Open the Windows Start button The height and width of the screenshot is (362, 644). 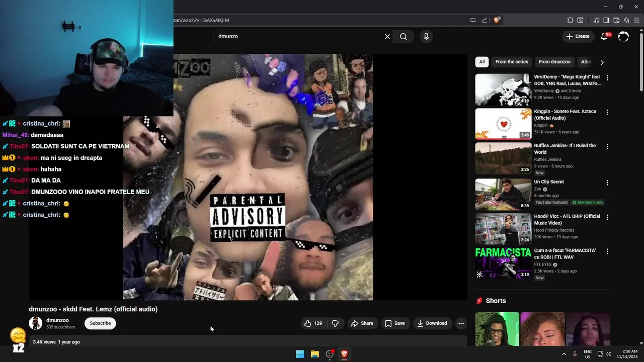[300, 354]
